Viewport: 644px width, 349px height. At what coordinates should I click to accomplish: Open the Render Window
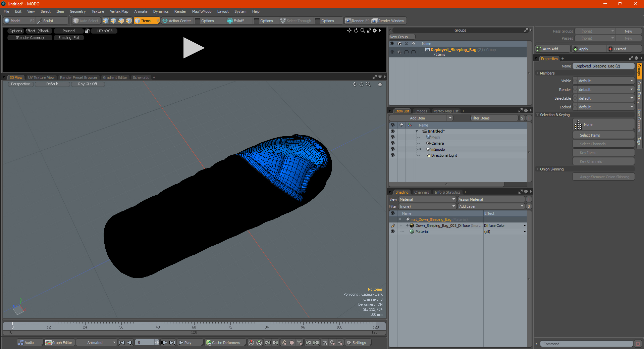pyautogui.click(x=388, y=21)
